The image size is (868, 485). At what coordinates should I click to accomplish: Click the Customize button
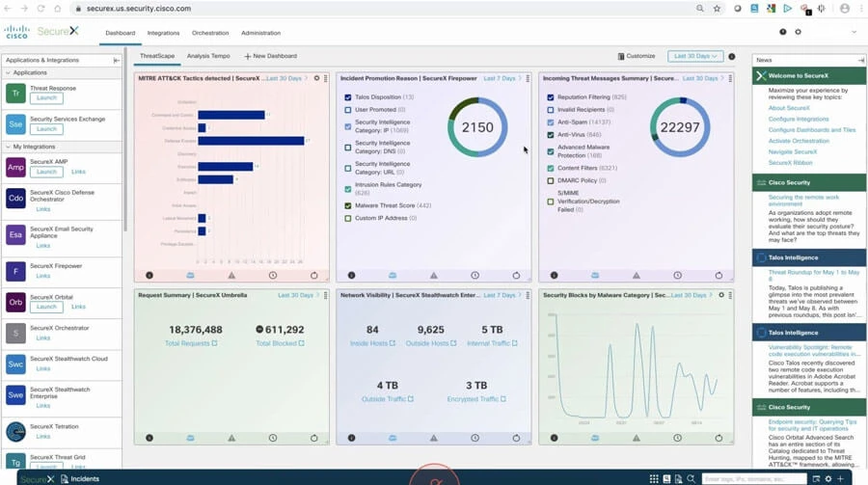637,57
